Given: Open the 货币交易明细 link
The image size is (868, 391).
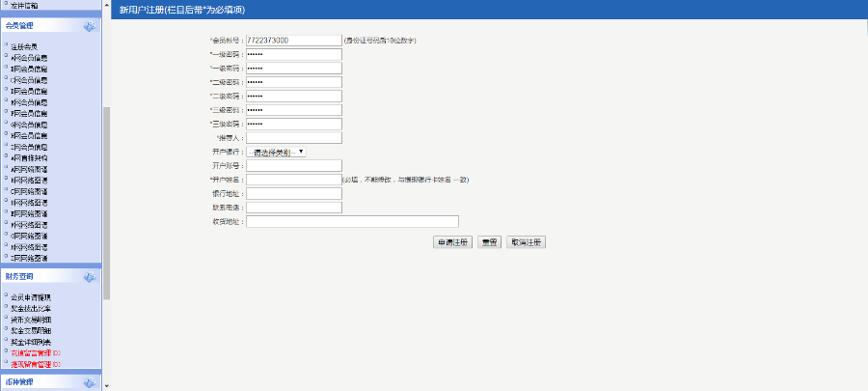Looking at the screenshot, I should click(x=31, y=320).
